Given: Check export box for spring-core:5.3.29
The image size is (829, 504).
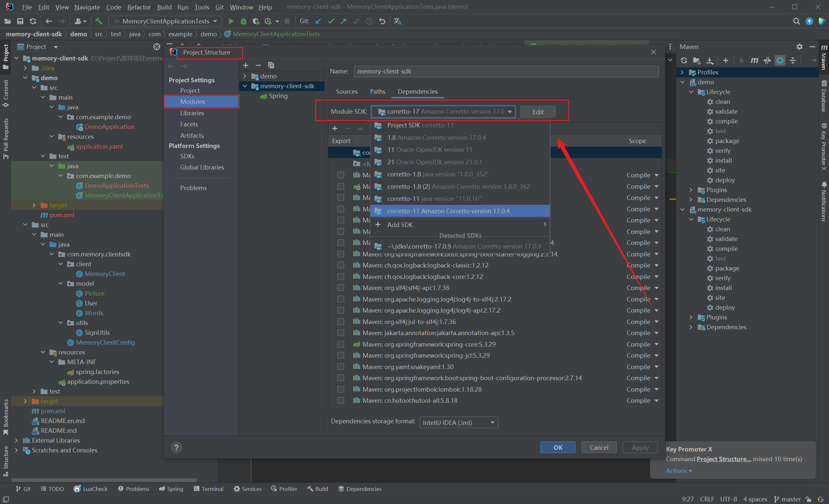Looking at the screenshot, I should (x=340, y=344).
